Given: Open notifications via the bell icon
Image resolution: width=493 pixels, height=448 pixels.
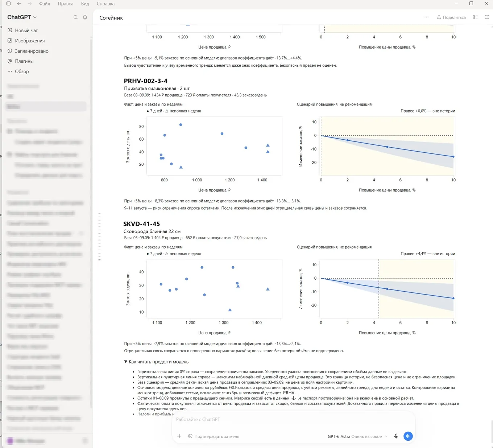Looking at the screenshot, I should (85, 17).
